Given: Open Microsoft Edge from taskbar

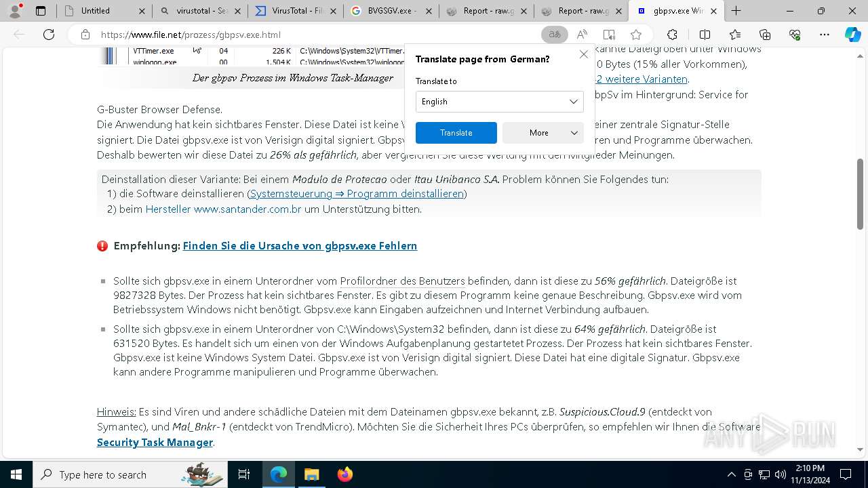Looking at the screenshot, I should tap(279, 474).
